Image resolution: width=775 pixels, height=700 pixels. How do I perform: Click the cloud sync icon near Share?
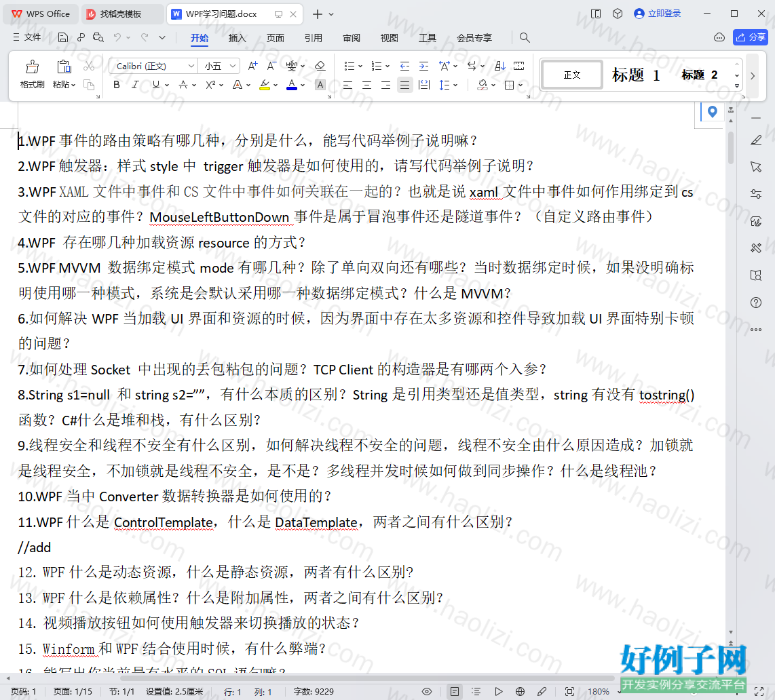[719, 37]
